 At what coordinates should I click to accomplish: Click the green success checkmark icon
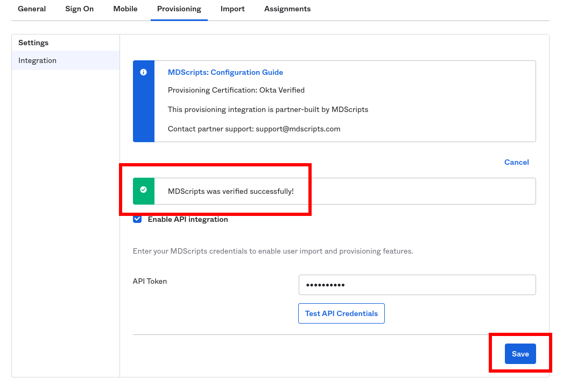pyautogui.click(x=143, y=190)
